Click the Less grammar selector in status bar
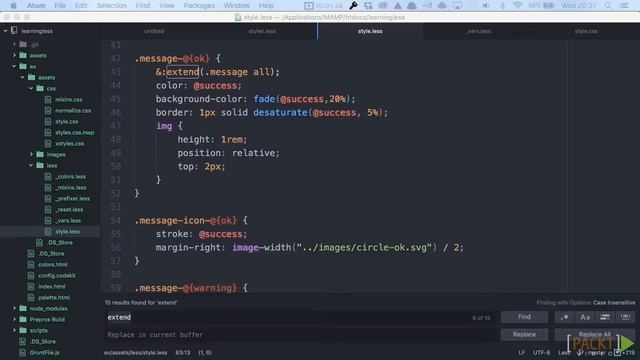The width and height of the screenshot is (640, 360). point(564,353)
